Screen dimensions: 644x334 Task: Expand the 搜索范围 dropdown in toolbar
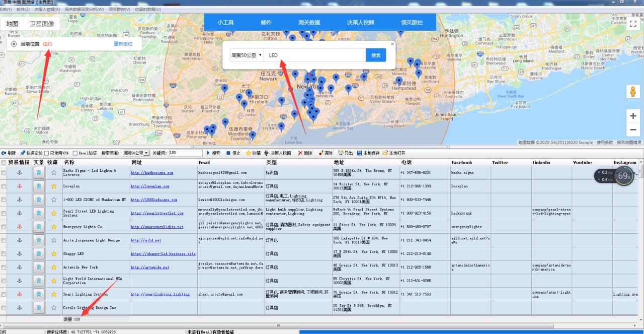(136, 153)
